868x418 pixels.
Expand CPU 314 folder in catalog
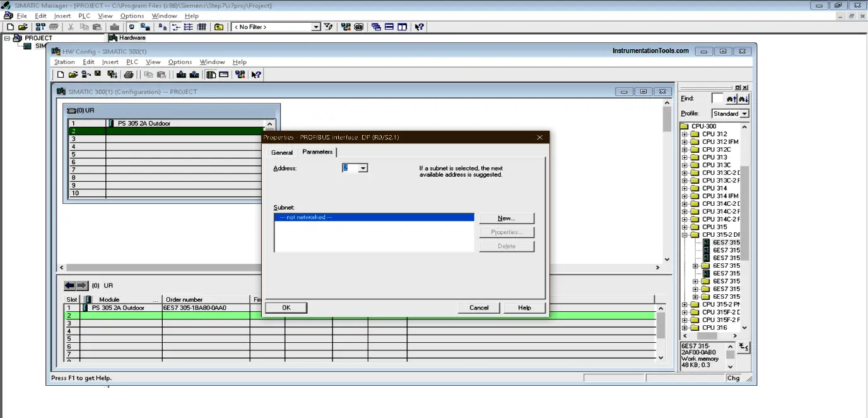[685, 188]
